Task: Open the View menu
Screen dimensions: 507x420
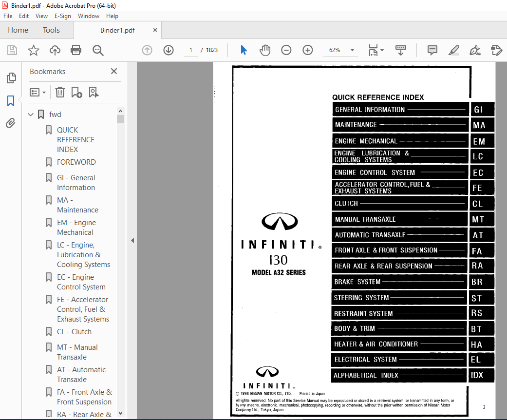Action: click(x=41, y=16)
